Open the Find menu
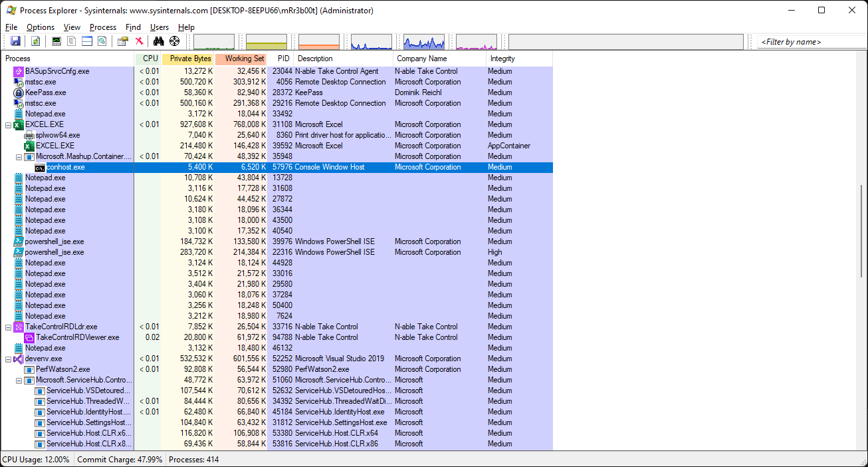Viewport: 868px width, 467px height. 133,27
